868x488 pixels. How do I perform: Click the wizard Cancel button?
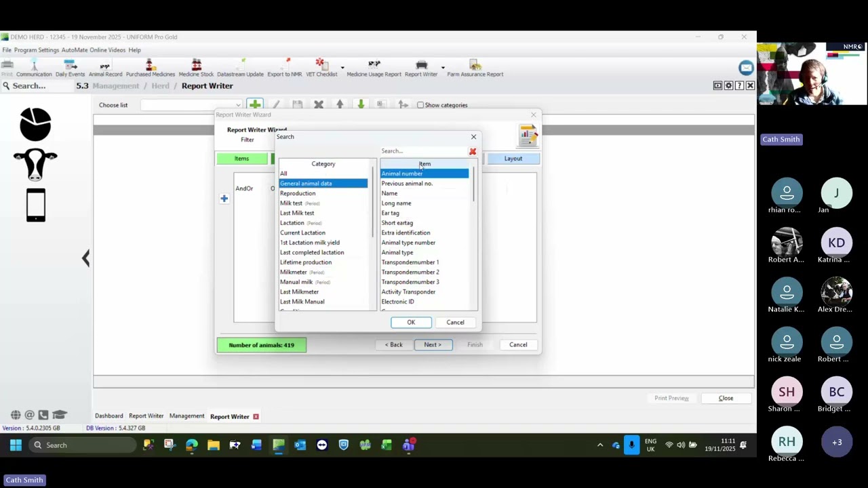[518, 345]
